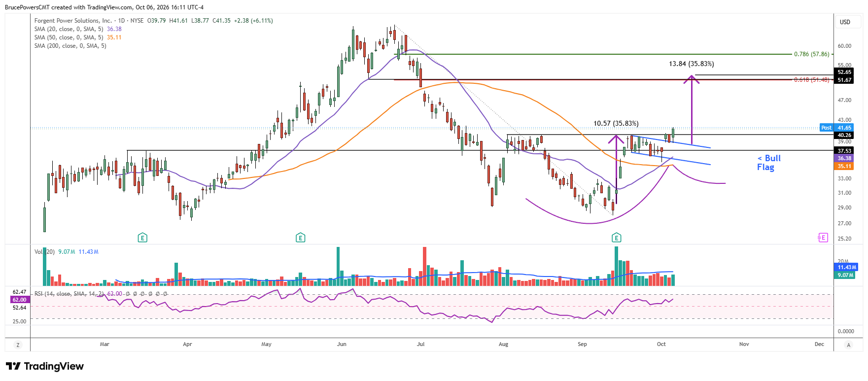
Task: Click the Post market price tag
Action: coord(836,128)
